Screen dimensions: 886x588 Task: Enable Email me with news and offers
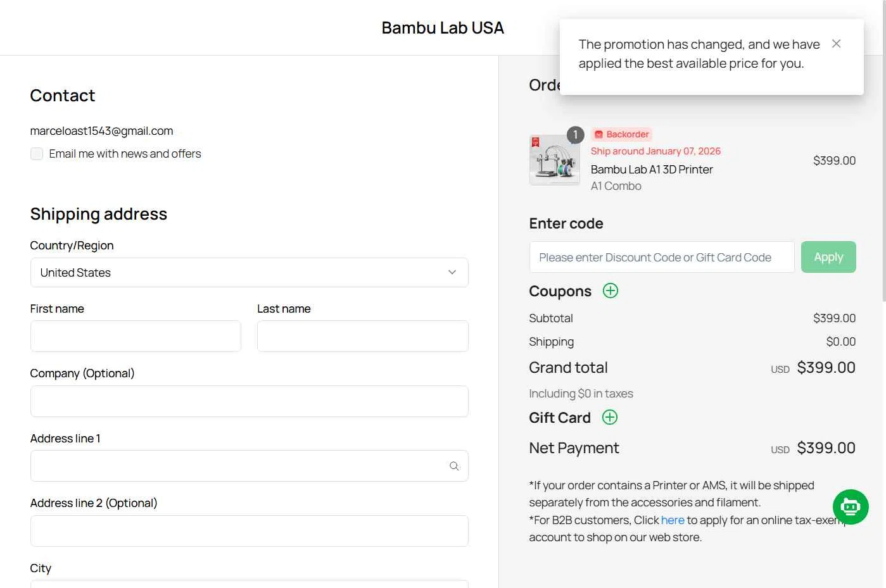(37, 154)
